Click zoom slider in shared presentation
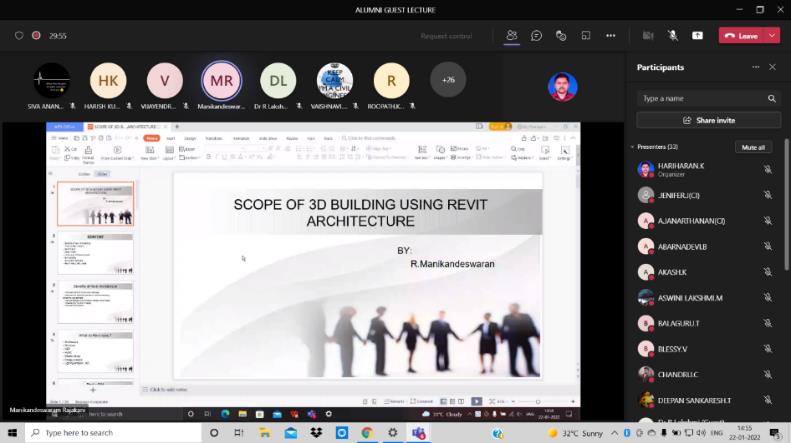This screenshot has height=443, width=791. pos(538,402)
